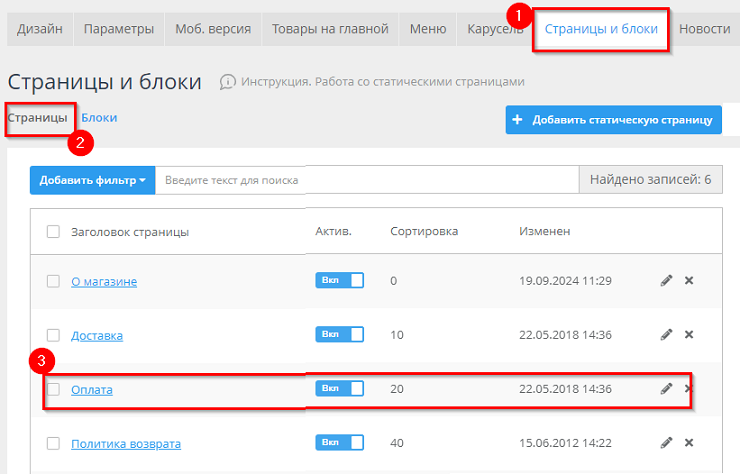Tick the checkbox next to Политика возврата

tap(53, 443)
